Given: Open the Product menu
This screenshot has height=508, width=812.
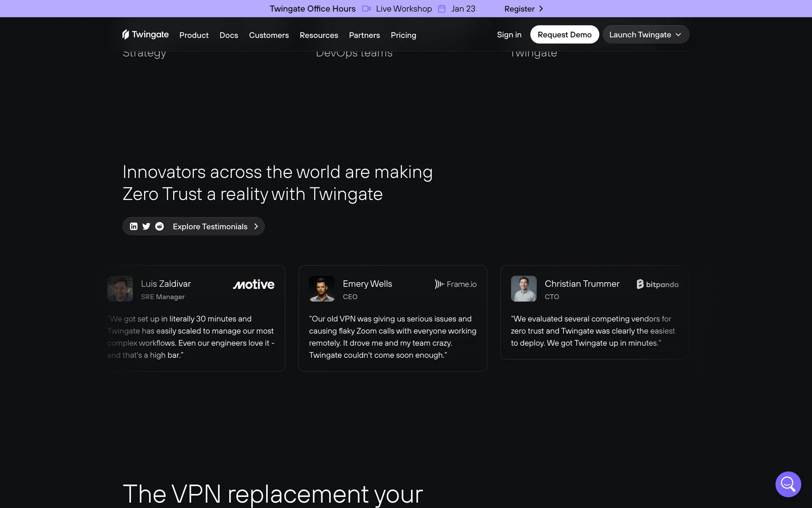Looking at the screenshot, I should pyautogui.click(x=194, y=35).
